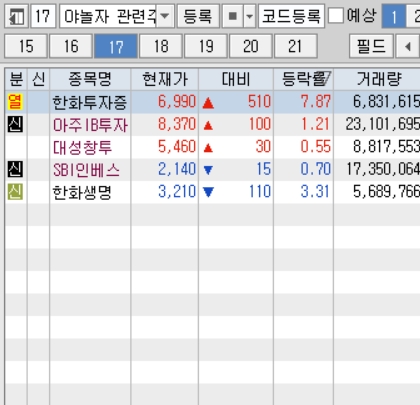Click the volume 8,817,553
Screen dimensions: 420x405
(386, 147)
